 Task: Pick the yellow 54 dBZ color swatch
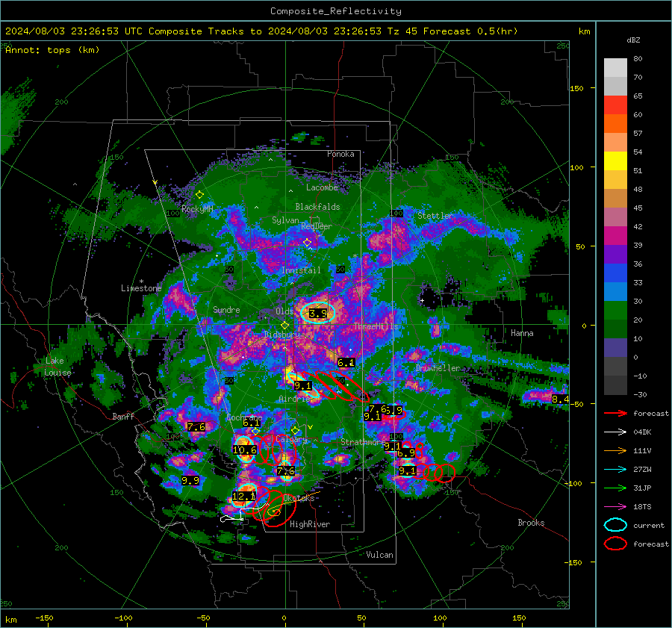(x=615, y=161)
